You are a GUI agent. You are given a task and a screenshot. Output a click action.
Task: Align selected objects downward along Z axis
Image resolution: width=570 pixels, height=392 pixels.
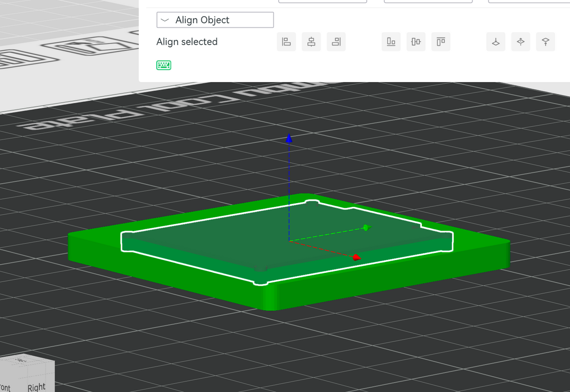pos(496,42)
